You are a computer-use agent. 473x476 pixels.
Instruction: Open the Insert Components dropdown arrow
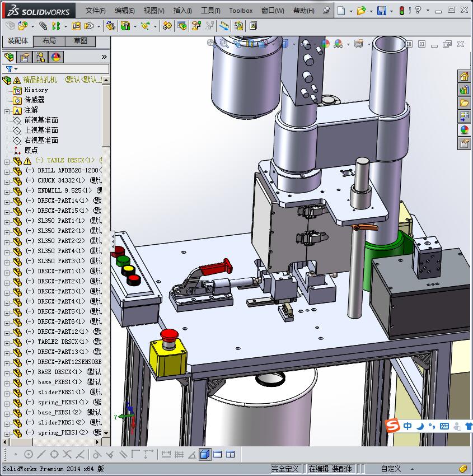pyautogui.click(x=32, y=26)
